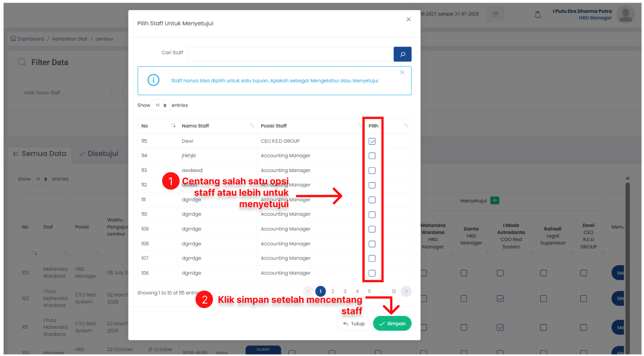Click the Tutup button to close dialog
Viewport: 644px width, 356px height.
click(x=354, y=323)
